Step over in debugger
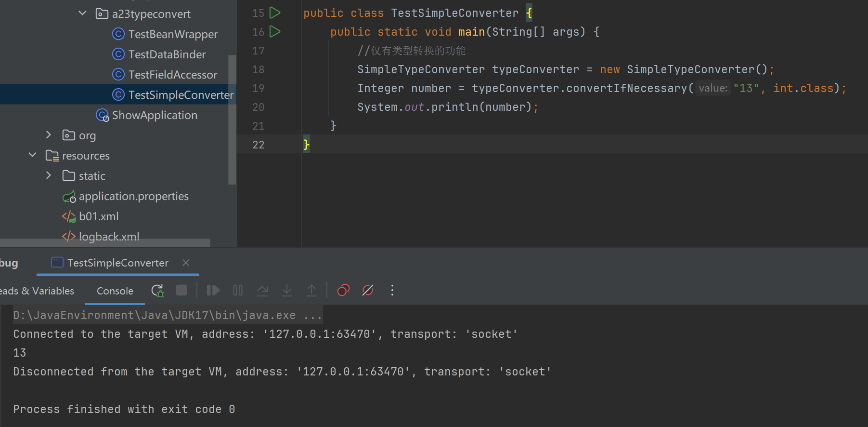The width and height of the screenshot is (868, 427). click(x=262, y=290)
